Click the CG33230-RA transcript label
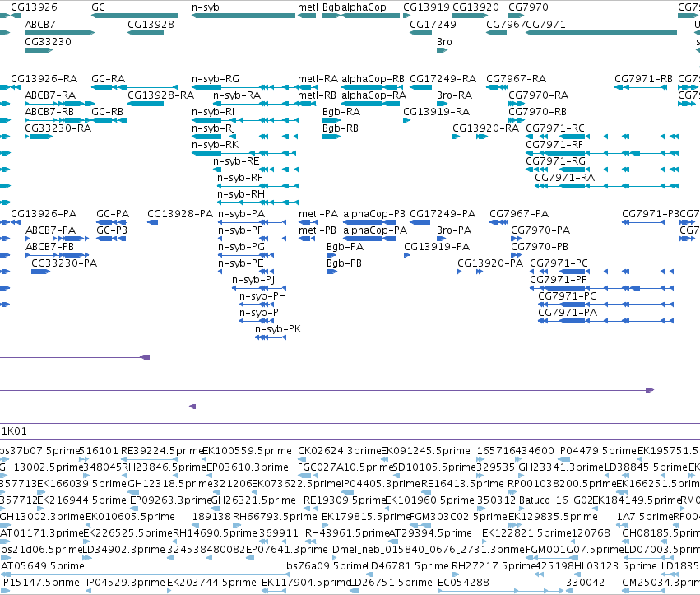 pyautogui.click(x=58, y=128)
